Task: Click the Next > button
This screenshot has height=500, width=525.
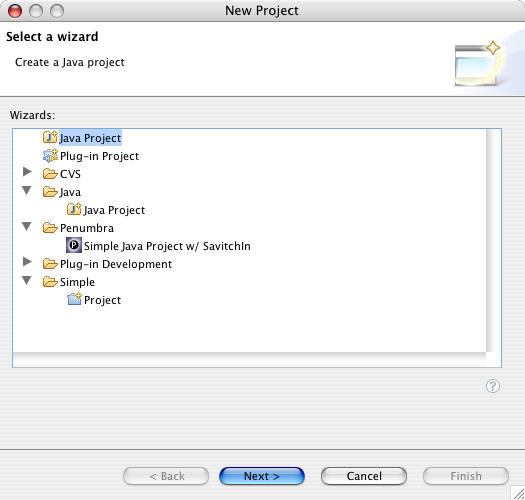Action: click(262, 476)
